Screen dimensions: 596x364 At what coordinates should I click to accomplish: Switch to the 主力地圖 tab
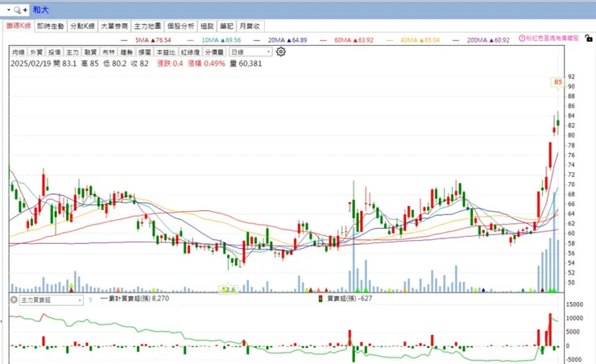point(147,27)
